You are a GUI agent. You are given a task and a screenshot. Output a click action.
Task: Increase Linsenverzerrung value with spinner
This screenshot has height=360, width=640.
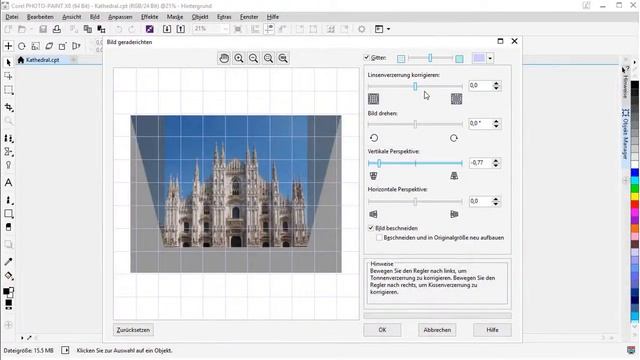(496, 84)
